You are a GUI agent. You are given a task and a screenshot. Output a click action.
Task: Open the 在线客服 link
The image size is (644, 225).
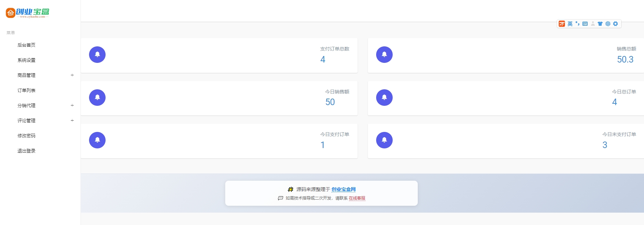pos(357,198)
